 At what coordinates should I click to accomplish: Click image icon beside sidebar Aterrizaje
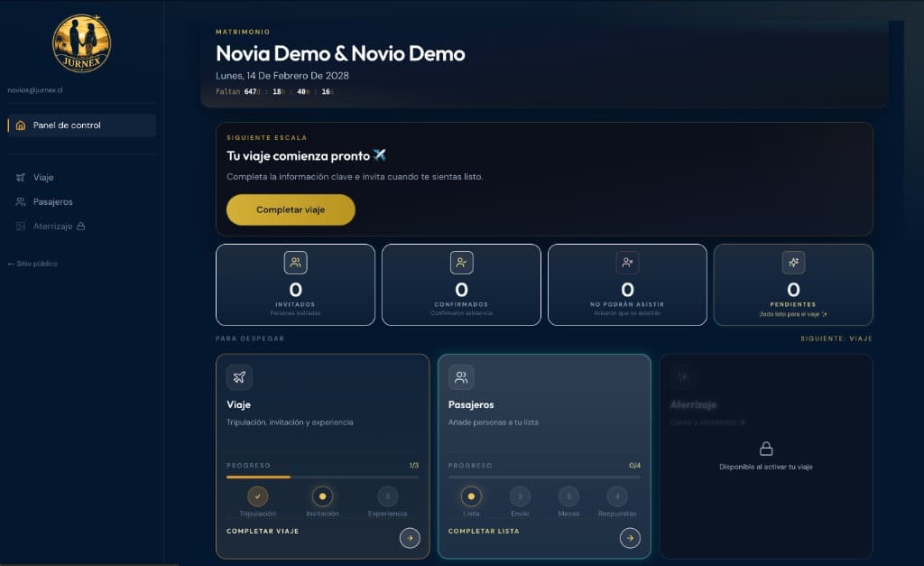(21, 227)
